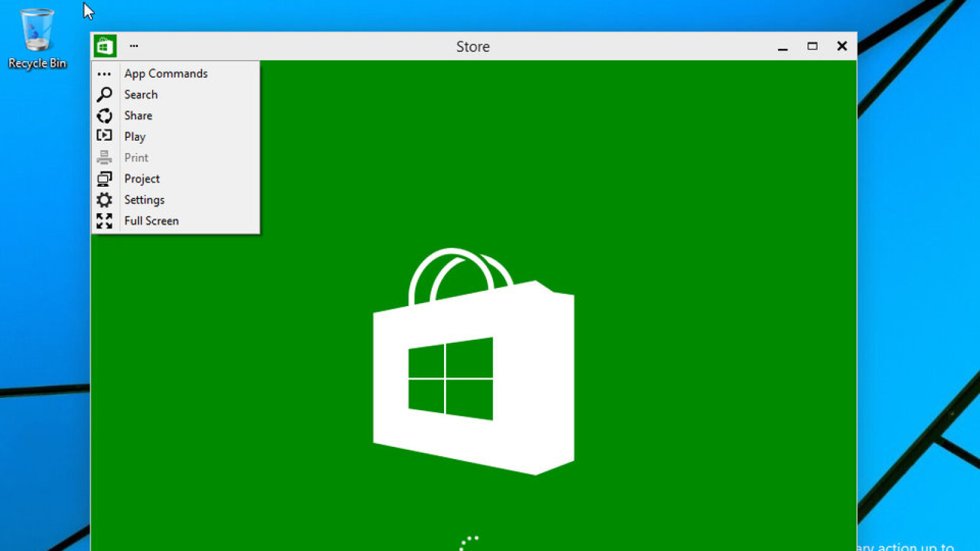The width and height of the screenshot is (980, 551).
Task: Choose the Play text label in menu
Action: coord(135,137)
